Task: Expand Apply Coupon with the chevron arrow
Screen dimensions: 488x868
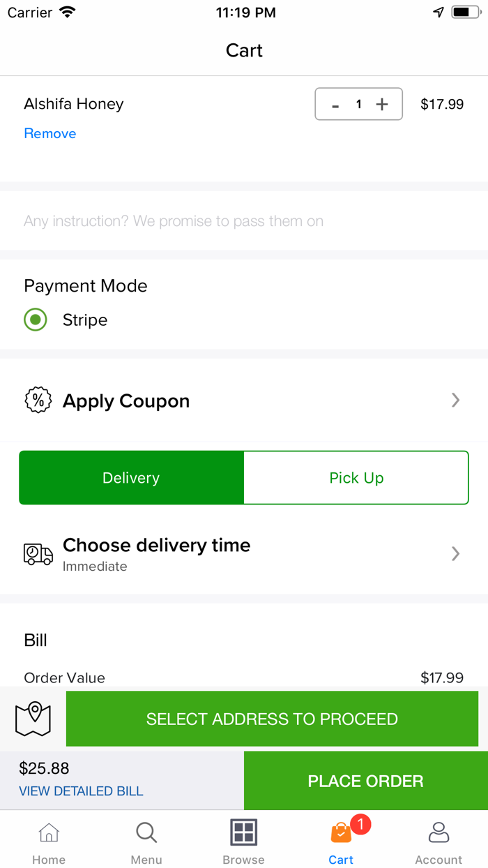Action: click(455, 400)
